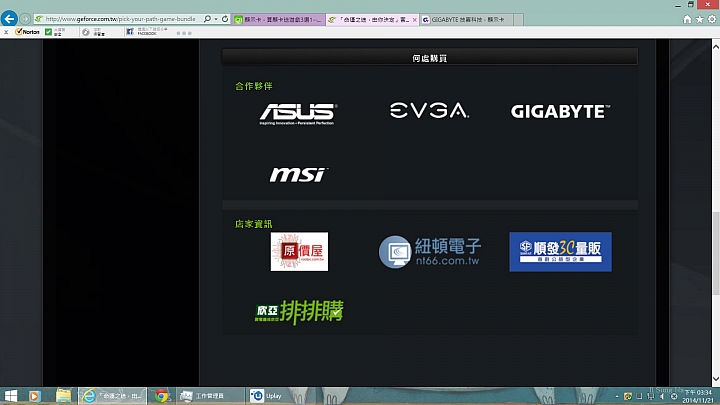Click the tray volume speaker icon

pyautogui.click(x=662, y=396)
